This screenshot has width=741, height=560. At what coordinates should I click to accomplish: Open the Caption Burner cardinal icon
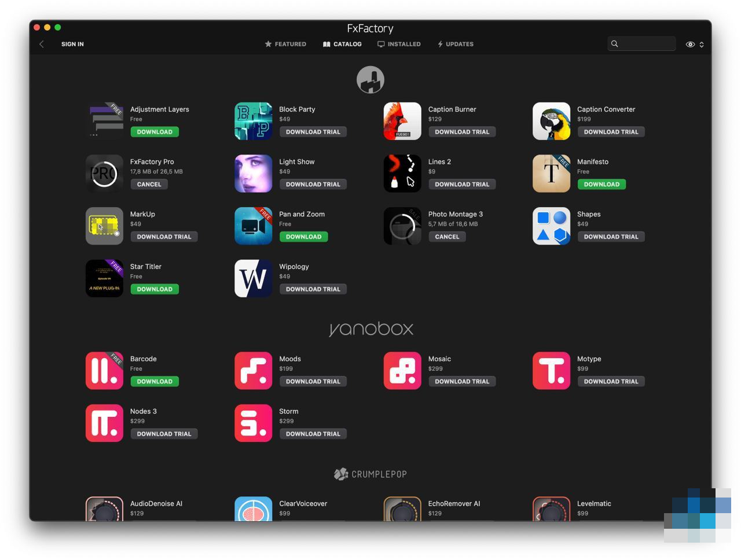click(x=402, y=121)
